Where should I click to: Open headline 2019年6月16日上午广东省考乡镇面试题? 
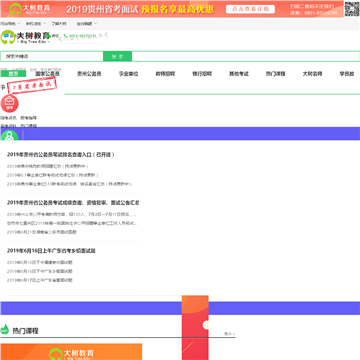(51, 251)
